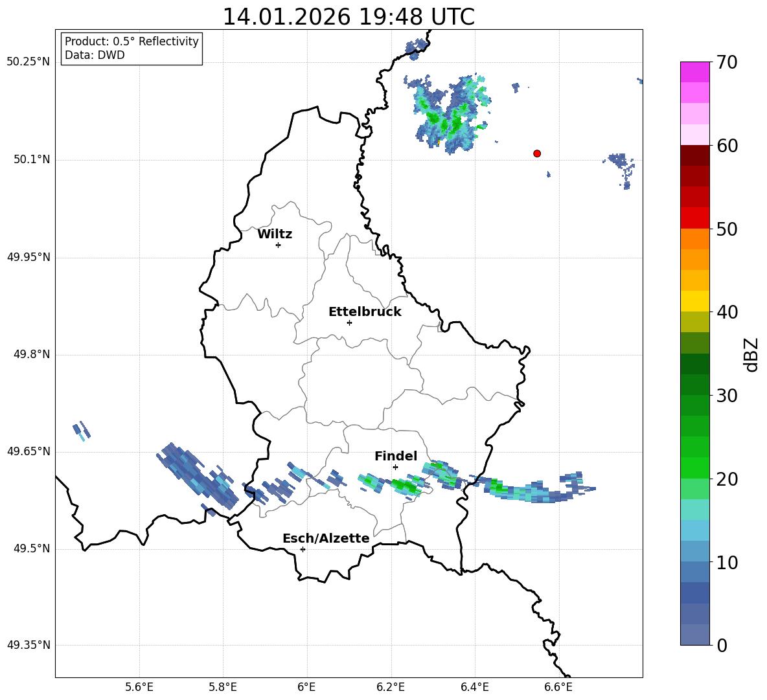The height and width of the screenshot is (700, 767).
Task: Click the 6.4°E longitude label
Action: 474,687
